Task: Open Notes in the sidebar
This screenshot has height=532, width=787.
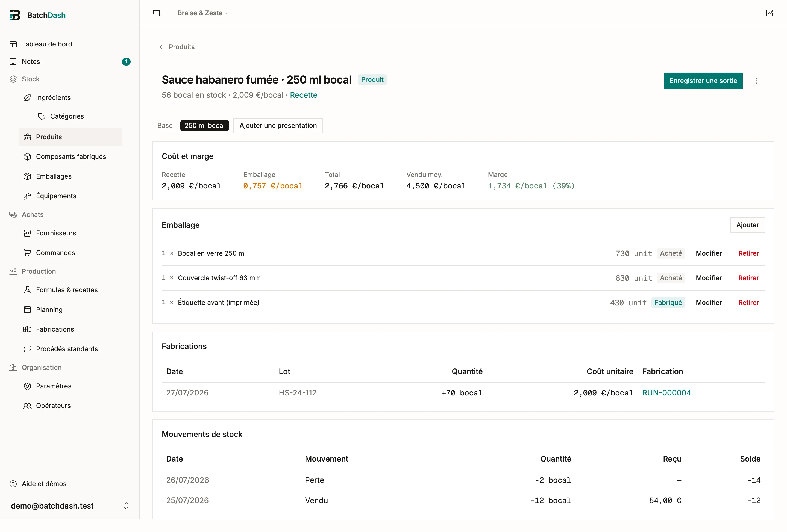Action: tap(31, 62)
